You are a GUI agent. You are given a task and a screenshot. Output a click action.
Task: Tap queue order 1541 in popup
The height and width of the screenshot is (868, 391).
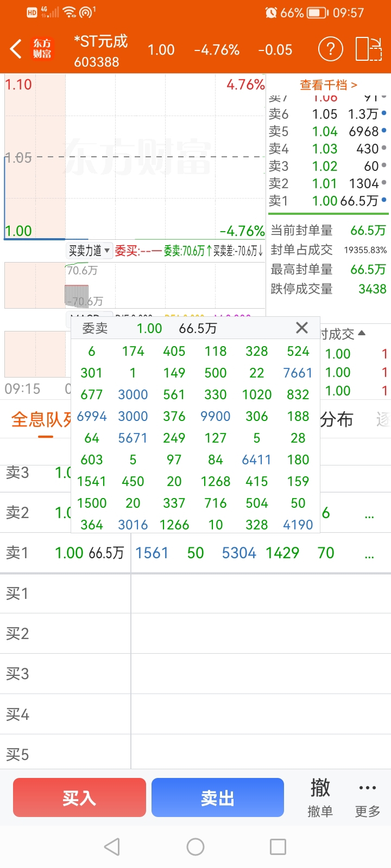(92, 481)
